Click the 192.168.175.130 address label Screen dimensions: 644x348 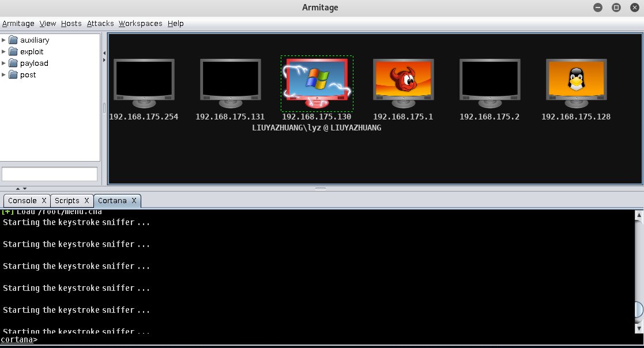tap(317, 117)
